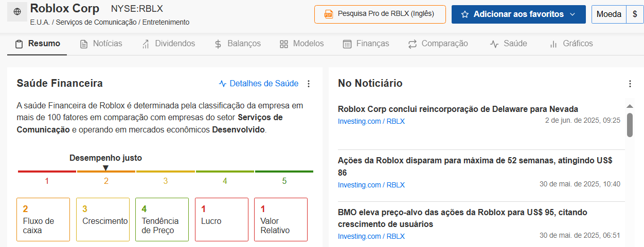Select red score segment 1
Viewport: 644px width, 247px height.
coord(47,172)
